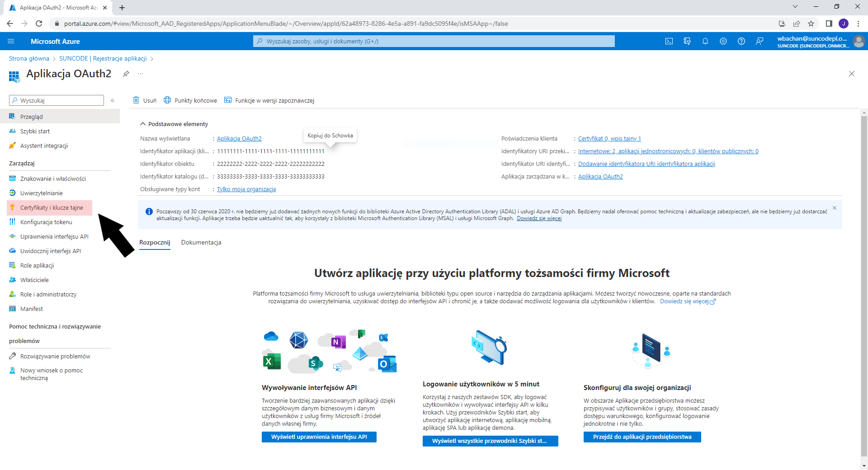Close the Aplikacja OAuth2 blade
The image size is (868, 470).
(x=852, y=74)
